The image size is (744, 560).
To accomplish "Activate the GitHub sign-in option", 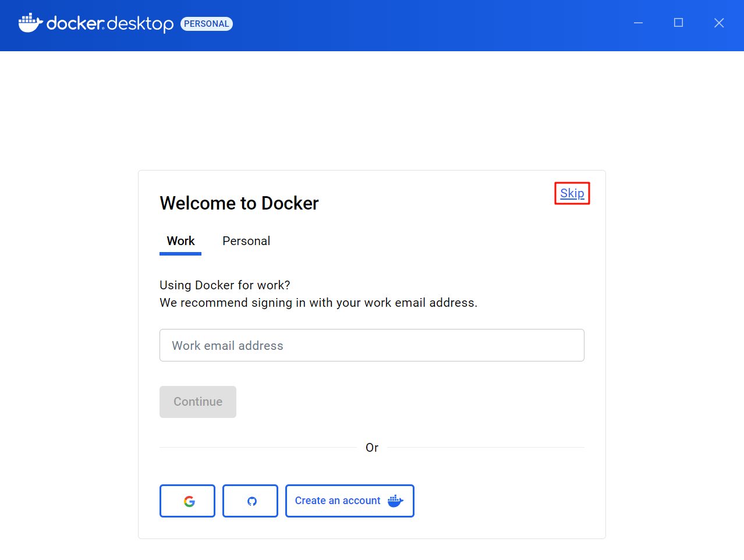I will (250, 501).
